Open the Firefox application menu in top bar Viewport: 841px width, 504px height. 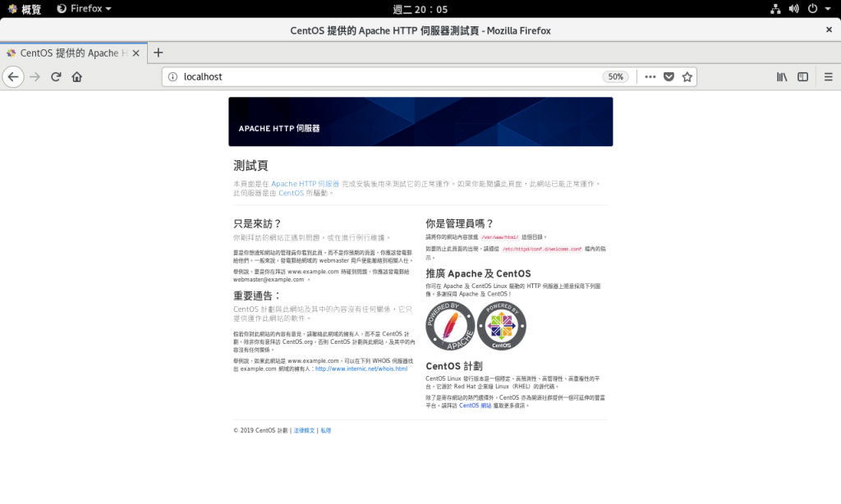point(85,8)
